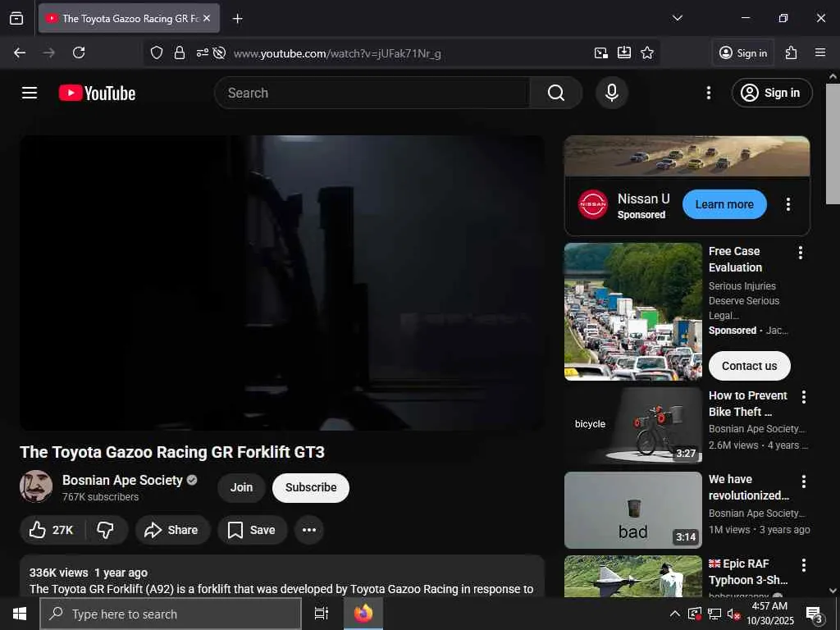Open the Bosnian Ape Society avatar
840x630 pixels.
click(x=36, y=486)
